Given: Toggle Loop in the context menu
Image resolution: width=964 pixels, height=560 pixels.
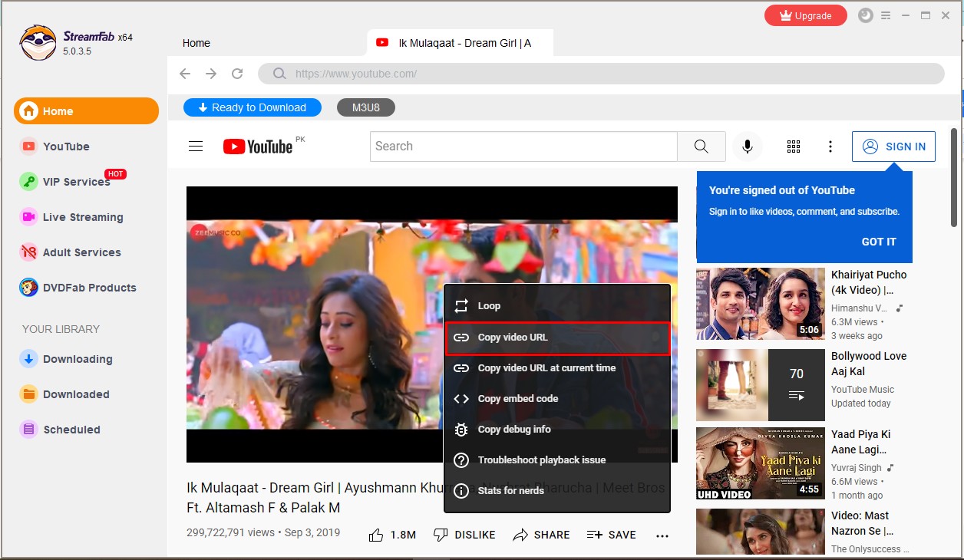Looking at the screenshot, I should pyautogui.click(x=557, y=306).
